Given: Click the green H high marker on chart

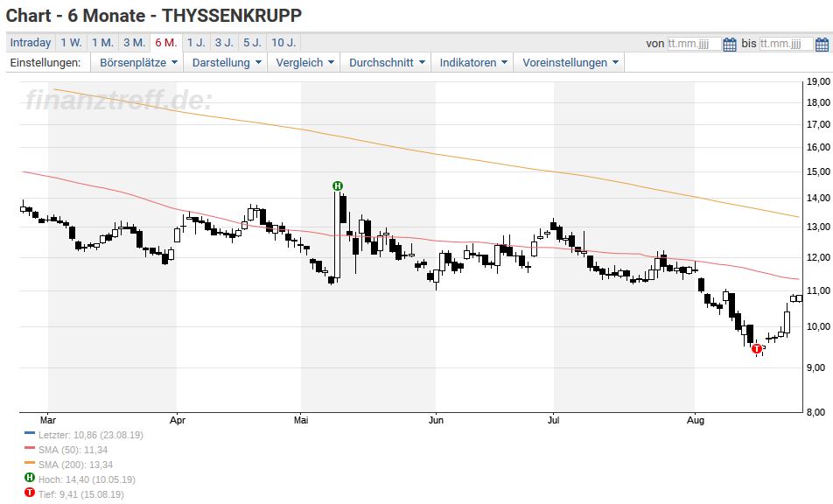Looking at the screenshot, I should tap(338, 185).
